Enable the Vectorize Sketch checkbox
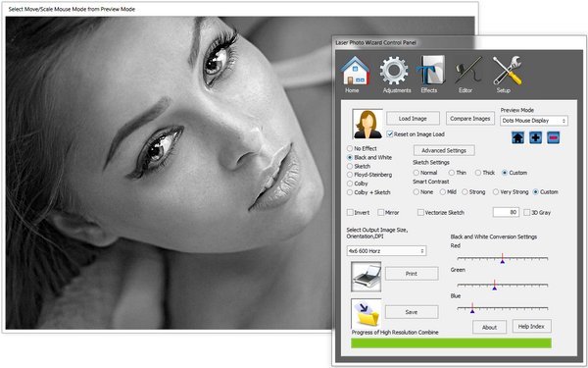The width and height of the screenshot is (588, 368). pyautogui.click(x=441, y=213)
